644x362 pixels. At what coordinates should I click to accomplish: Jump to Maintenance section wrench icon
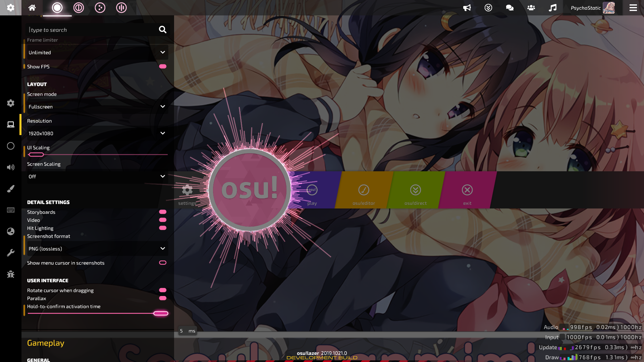pos(11,253)
